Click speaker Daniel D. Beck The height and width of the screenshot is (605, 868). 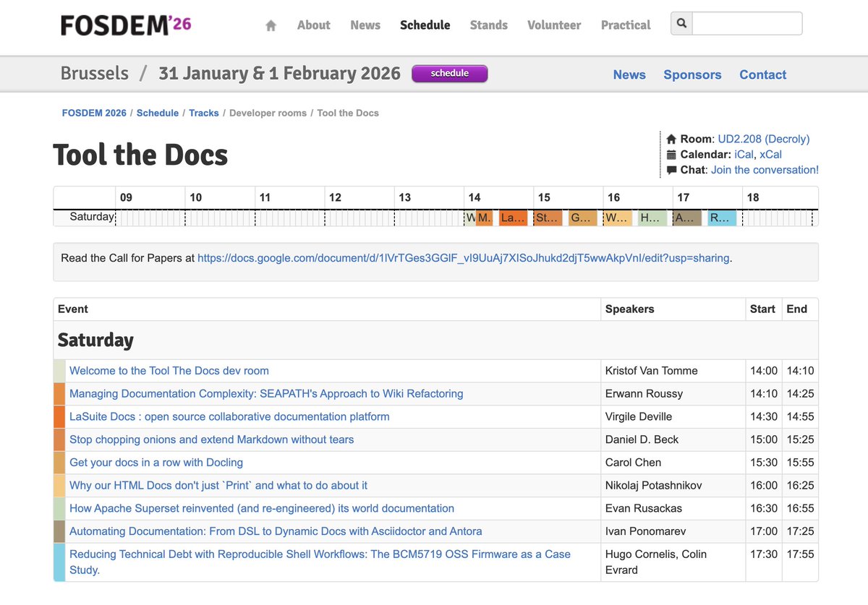tap(642, 439)
